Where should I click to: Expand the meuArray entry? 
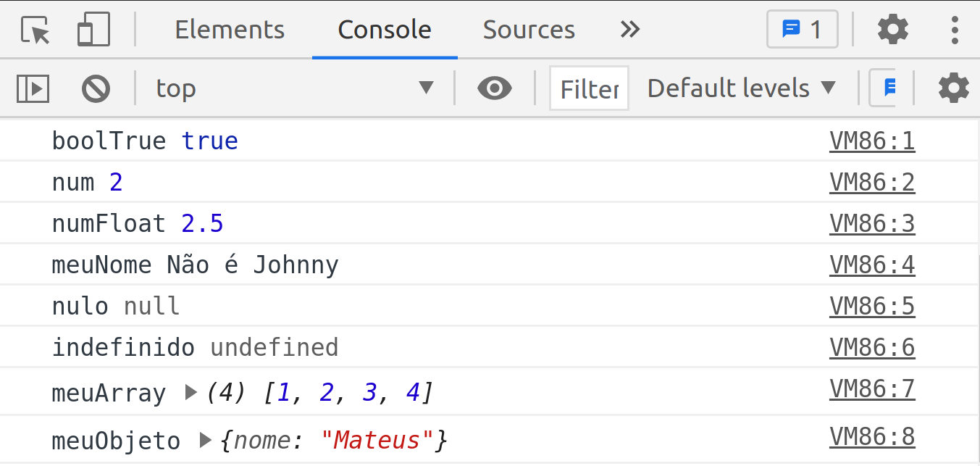(190, 392)
